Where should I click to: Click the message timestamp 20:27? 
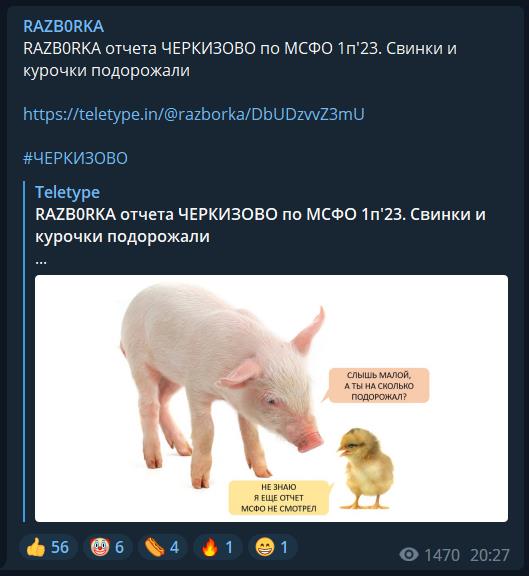(x=490, y=555)
